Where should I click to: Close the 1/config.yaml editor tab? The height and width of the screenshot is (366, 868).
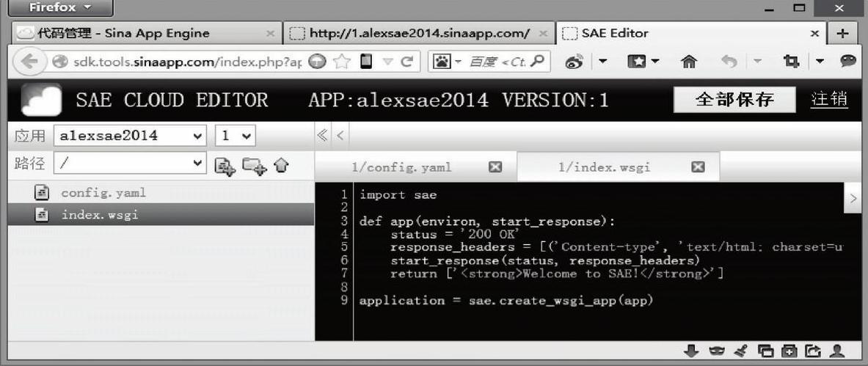495,166
